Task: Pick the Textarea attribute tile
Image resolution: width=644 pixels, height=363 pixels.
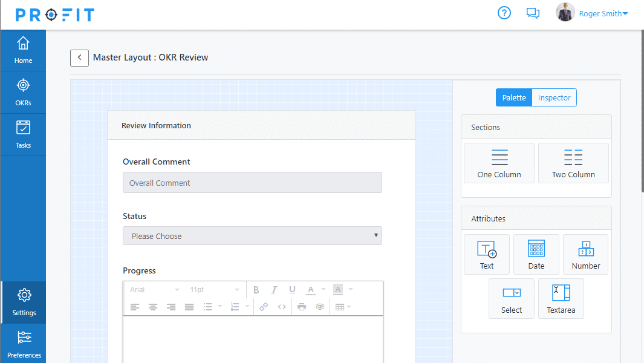Action: pyautogui.click(x=561, y=298)
